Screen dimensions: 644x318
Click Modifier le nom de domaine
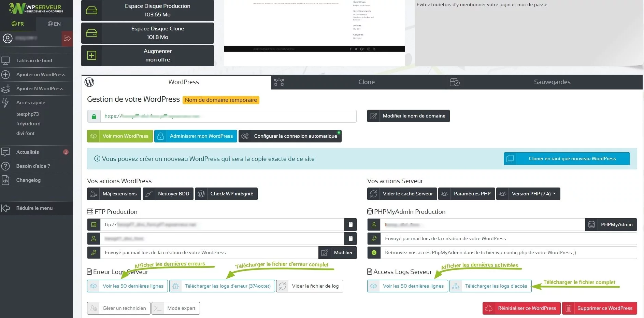[408, 116]
